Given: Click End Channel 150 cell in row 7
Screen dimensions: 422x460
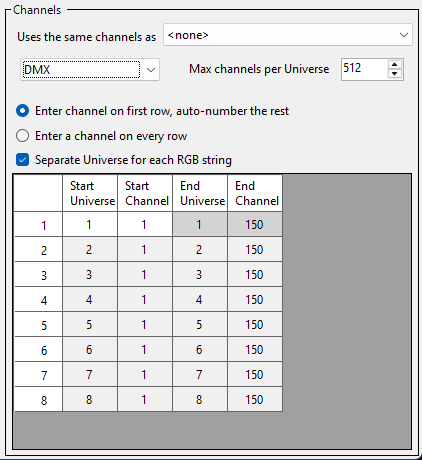Looking at the screenshot, I should point(255,375).
